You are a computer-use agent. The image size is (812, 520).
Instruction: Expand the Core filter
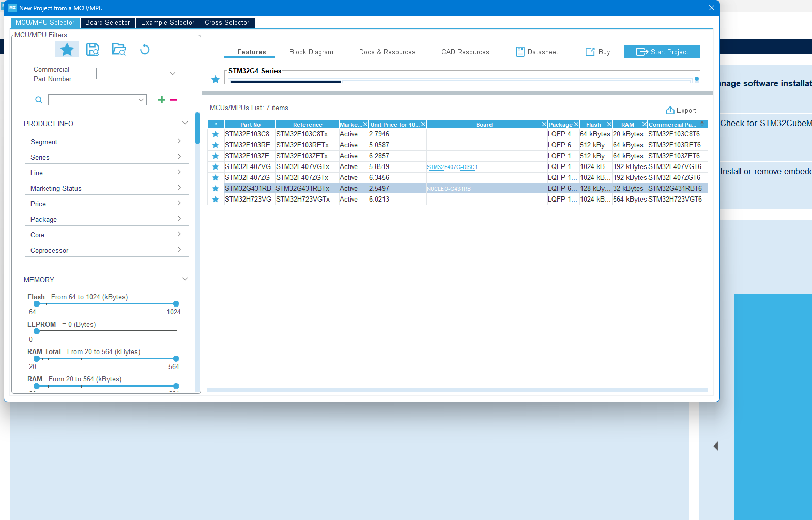pyautogui.click(x=179, y=234)
